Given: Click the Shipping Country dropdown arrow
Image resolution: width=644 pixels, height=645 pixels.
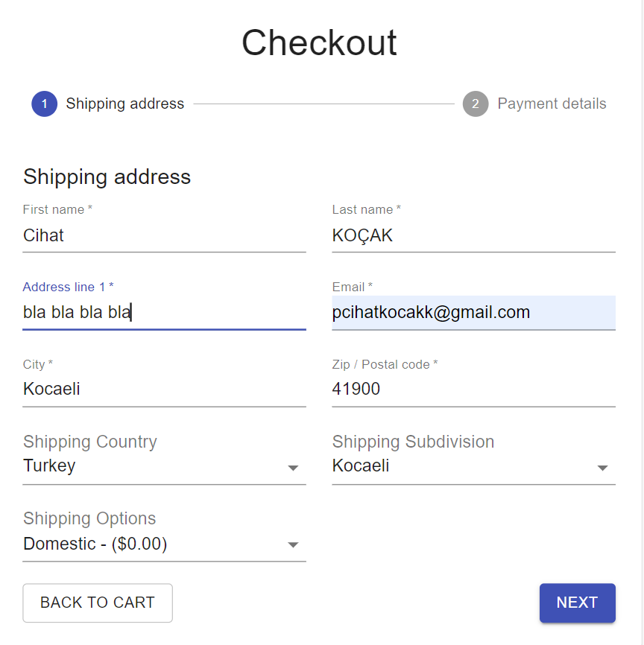Looking at the screenshot, I should coord(293,468).
